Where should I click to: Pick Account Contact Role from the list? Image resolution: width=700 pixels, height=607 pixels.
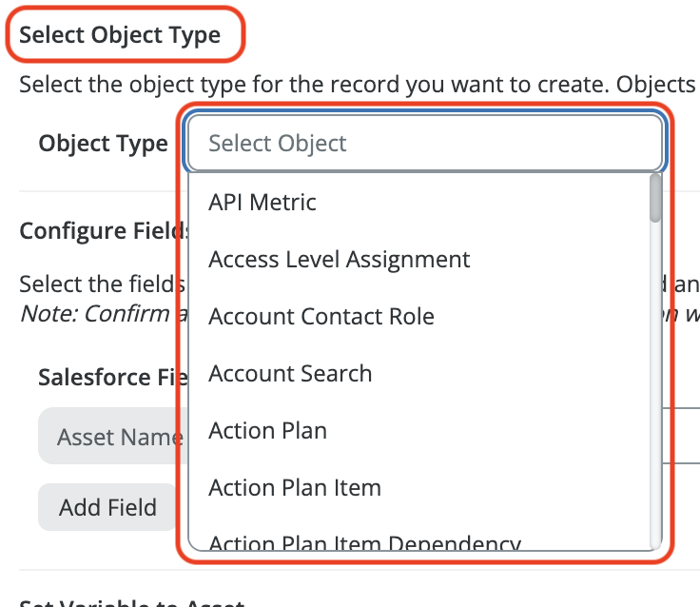click(x=321, y=316)
